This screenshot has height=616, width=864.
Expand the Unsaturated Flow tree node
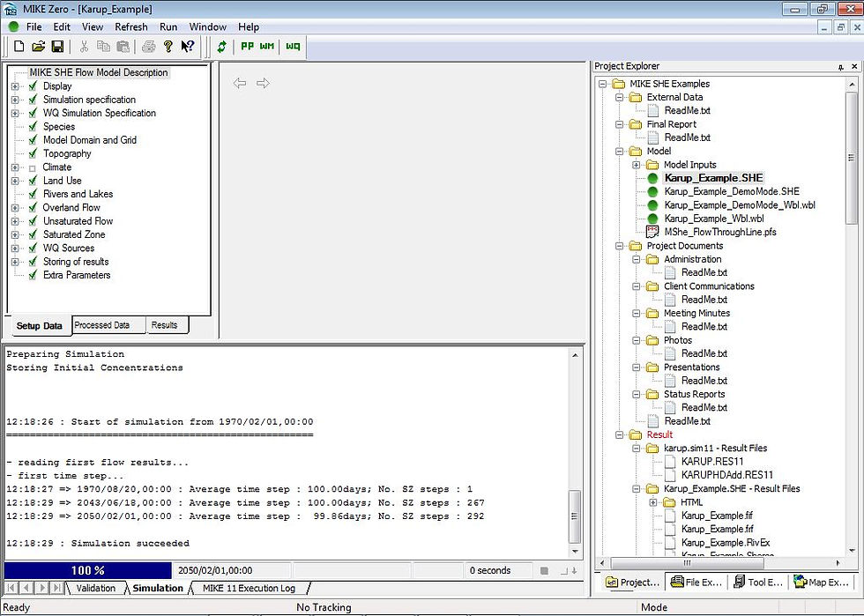[15, 221]
